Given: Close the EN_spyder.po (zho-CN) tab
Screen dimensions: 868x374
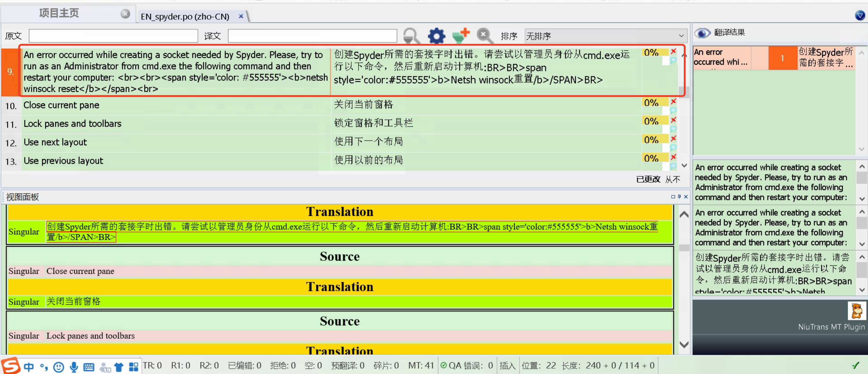Looking at the screenshot, I should 241,16.
